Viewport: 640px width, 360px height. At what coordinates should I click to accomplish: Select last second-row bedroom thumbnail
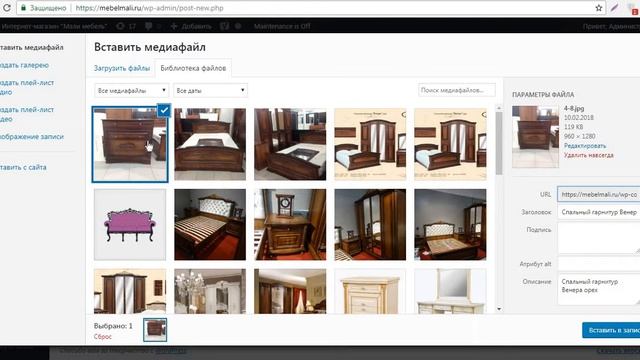(x=450, y=224)
